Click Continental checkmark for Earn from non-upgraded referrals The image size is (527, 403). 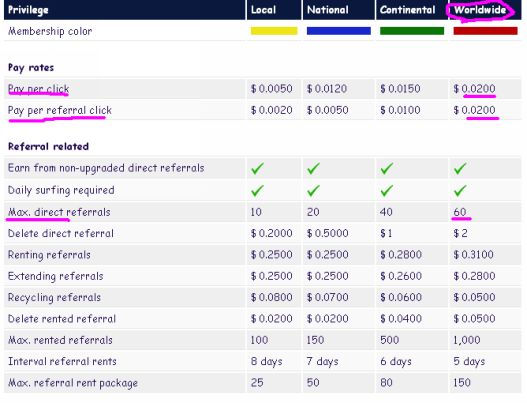coord(387,168)
